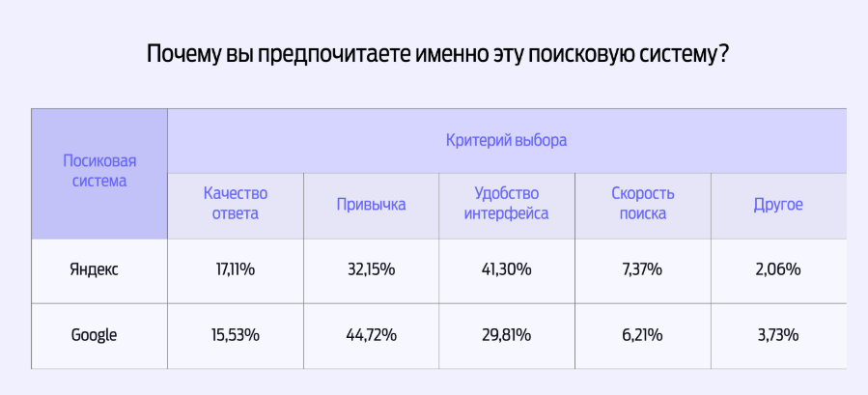
Task: Select the "Удобство интерфейса" column header
Action: [506, 204]
